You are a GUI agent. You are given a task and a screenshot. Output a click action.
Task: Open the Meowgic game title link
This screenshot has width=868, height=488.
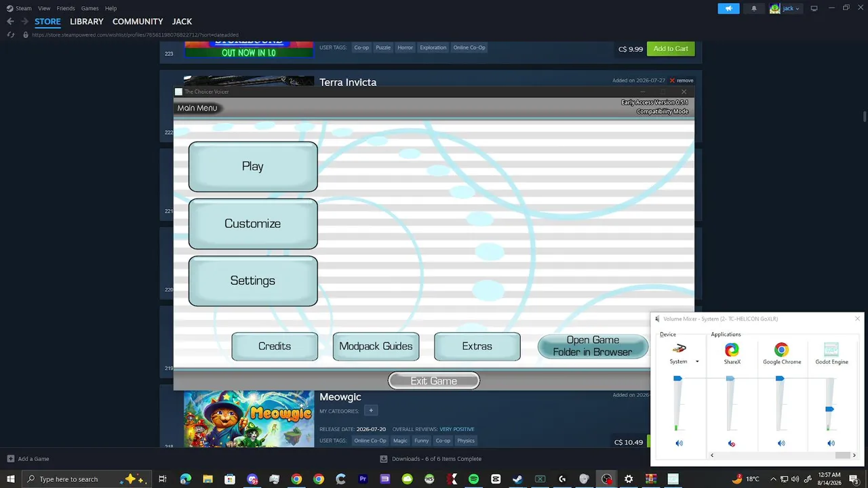(x=340, y=397)
